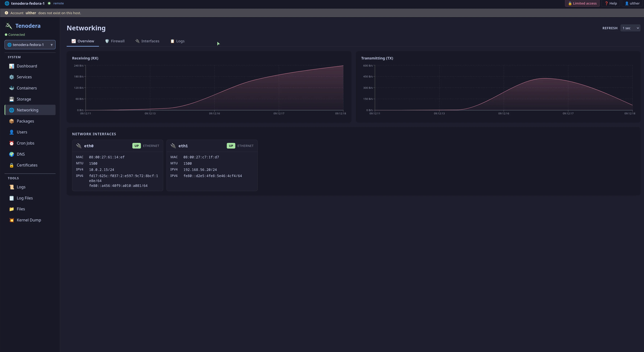Image resolution: width=644 pixels, height=352 pixels.
Task: Select the Storage floppy disk icon
Action: point(11,99)
